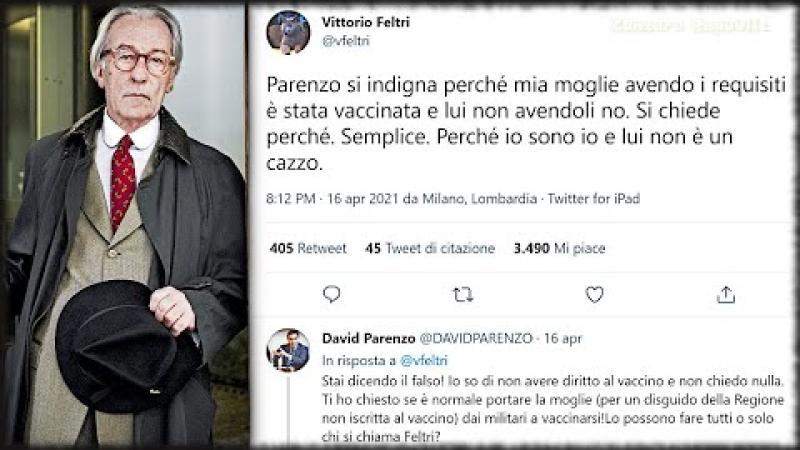Click the reply date 16 apr

point(563,338)
